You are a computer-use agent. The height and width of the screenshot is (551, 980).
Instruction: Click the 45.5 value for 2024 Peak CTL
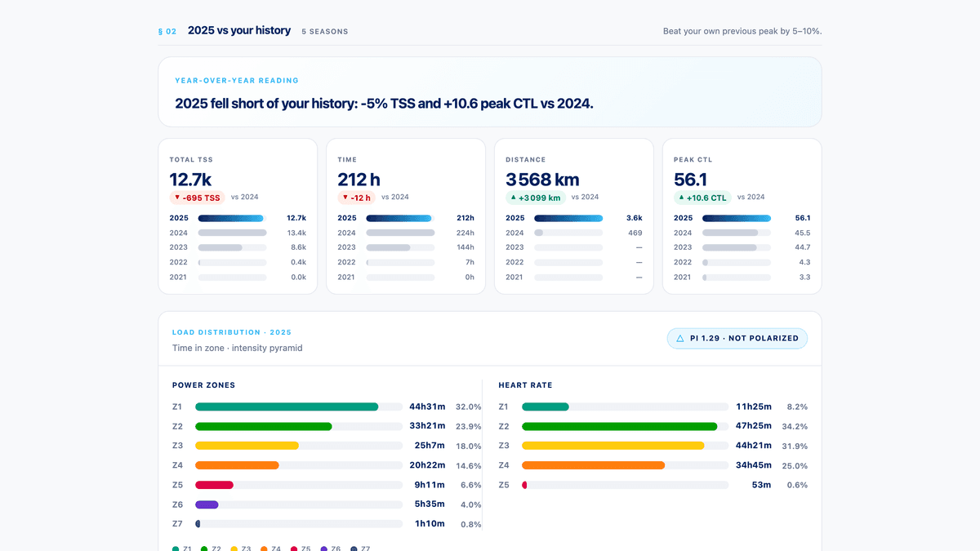tap(803, 233)
